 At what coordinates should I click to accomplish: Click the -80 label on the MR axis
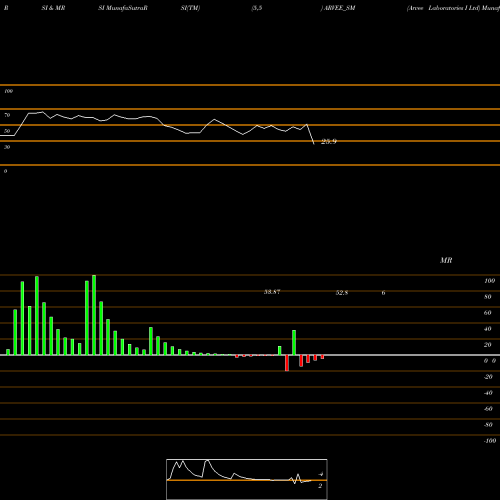(x=488, y=425)
